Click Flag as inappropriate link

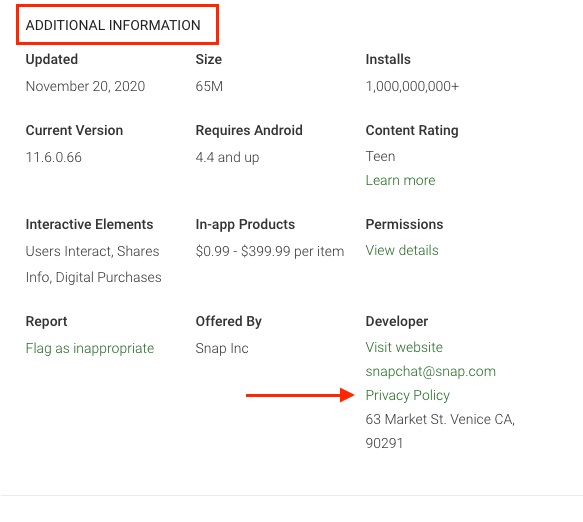pos(90,348)
